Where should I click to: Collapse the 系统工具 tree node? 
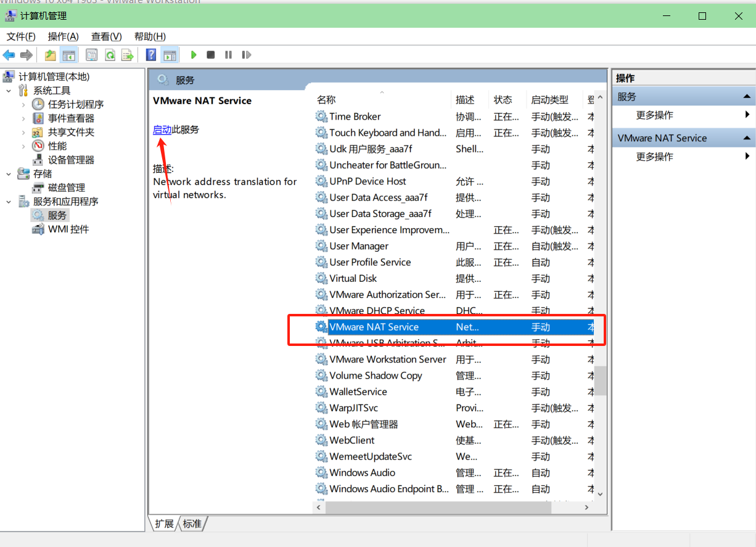(x=9, y=91)
